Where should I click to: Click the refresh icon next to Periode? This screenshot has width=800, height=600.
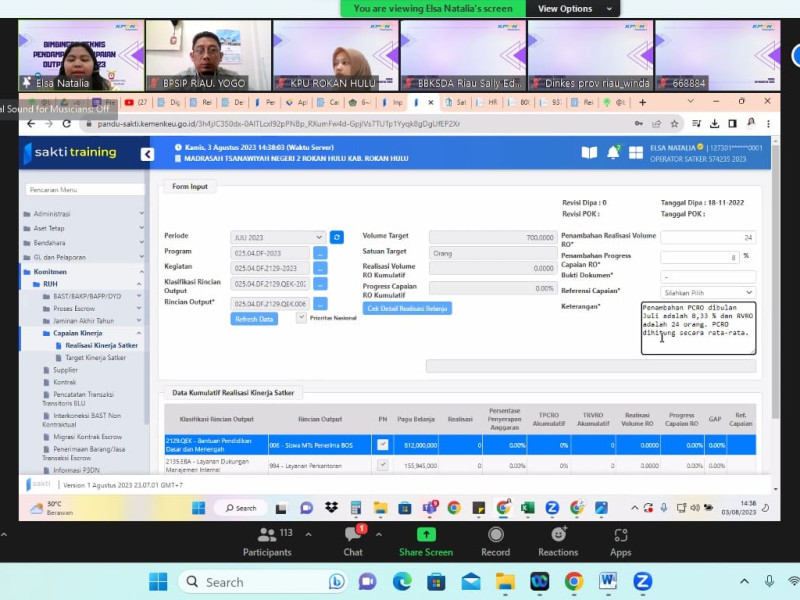337,237
